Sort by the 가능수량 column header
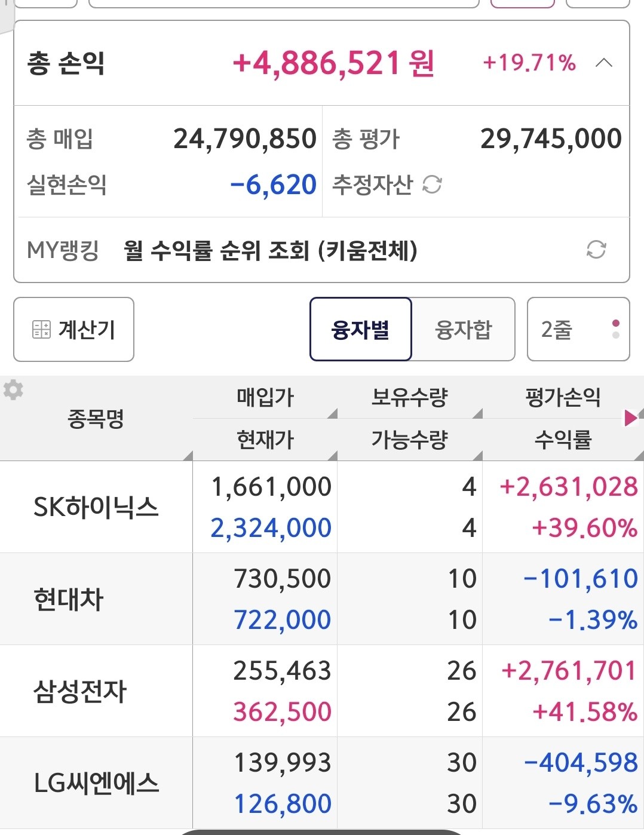 [x=410, y=440]
